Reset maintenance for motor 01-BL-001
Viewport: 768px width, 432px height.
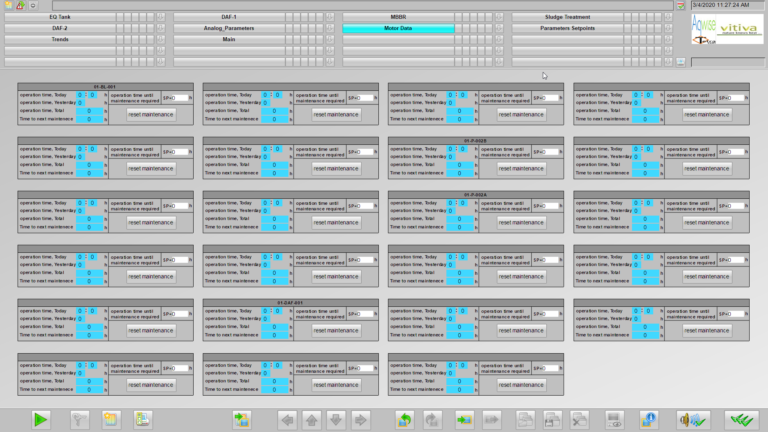click(x=151, y=114)
